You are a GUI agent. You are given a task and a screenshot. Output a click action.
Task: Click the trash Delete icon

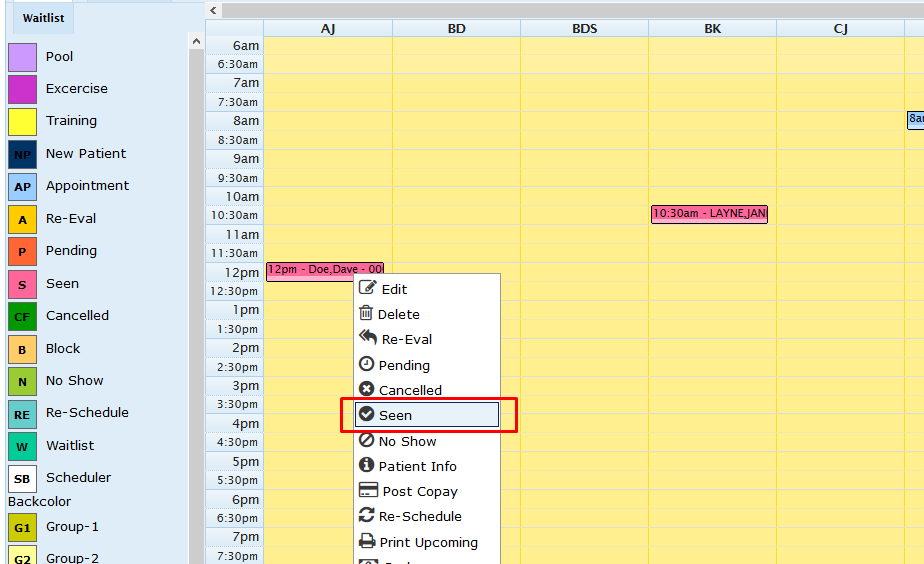[366, 313]
